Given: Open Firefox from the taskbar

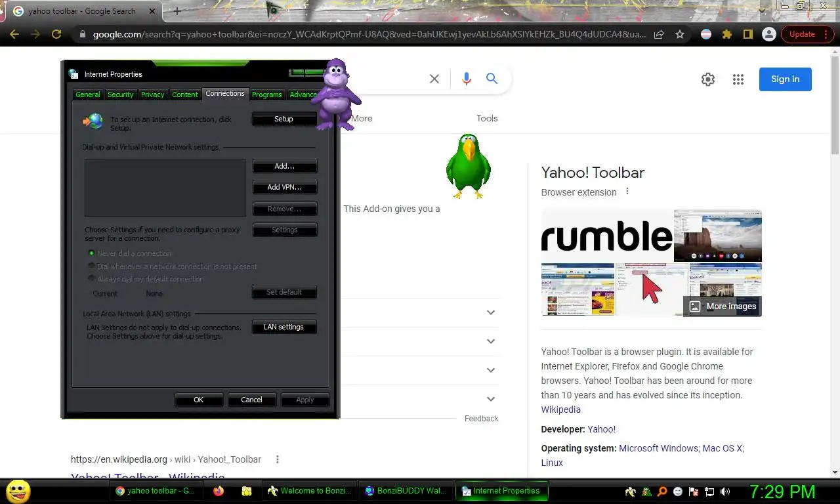Looking at the screenshot, I should (x=219, y=491).
